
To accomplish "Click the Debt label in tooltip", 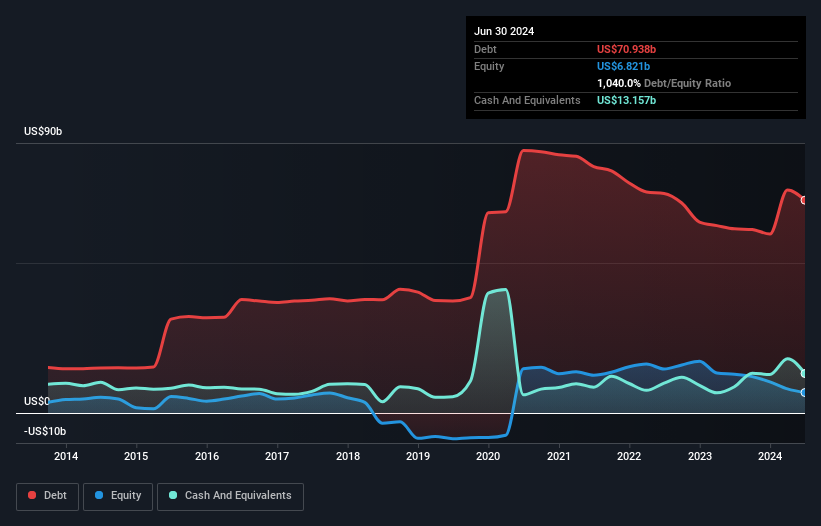I will coord(485,49).
